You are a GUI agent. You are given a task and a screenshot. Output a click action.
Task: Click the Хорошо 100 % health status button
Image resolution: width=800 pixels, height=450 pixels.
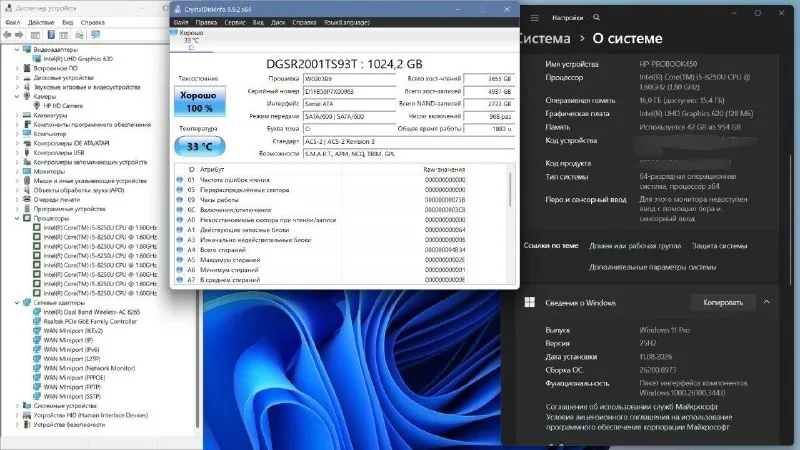coord(199,102)
